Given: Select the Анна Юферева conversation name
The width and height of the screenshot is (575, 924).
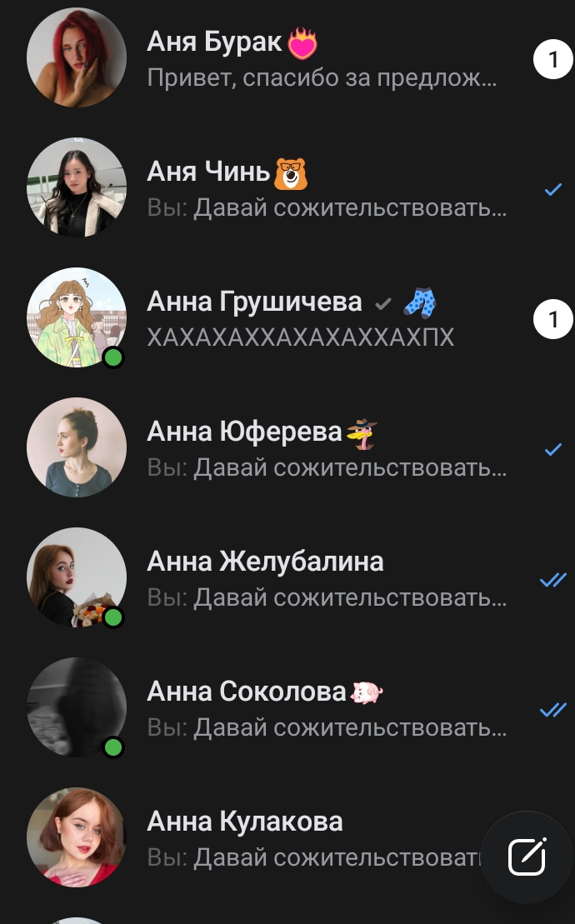Looking at the screenshot, I should [x=244, y=432].
